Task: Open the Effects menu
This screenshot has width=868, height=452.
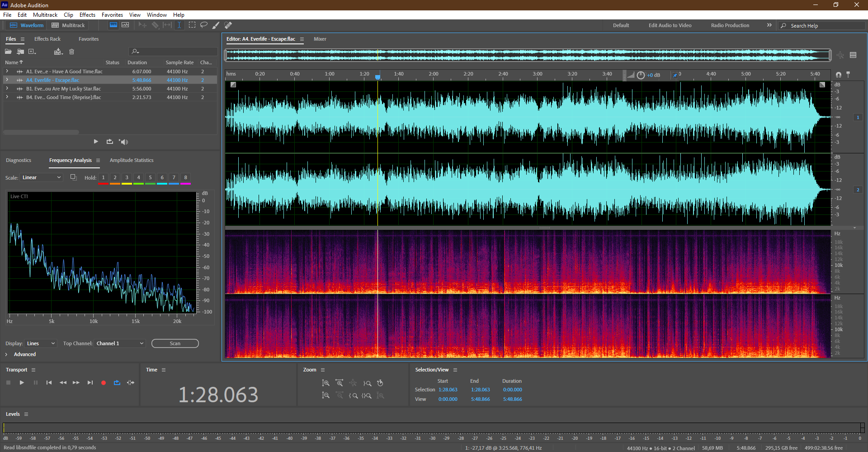Action: [x=87, y=15]
